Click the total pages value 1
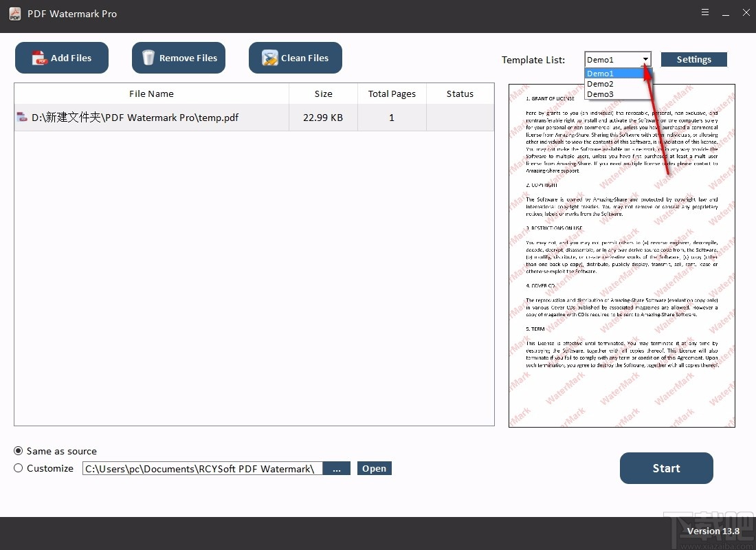Viewport: 756px width, 550px height. pyautogui.click(x=392, y=118)
